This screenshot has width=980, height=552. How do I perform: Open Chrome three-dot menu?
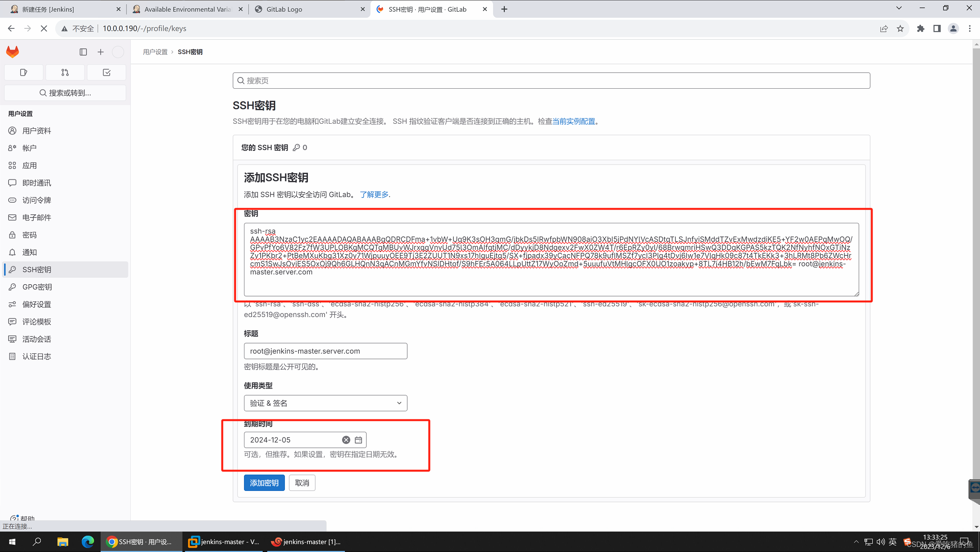[x=970, y=28]
